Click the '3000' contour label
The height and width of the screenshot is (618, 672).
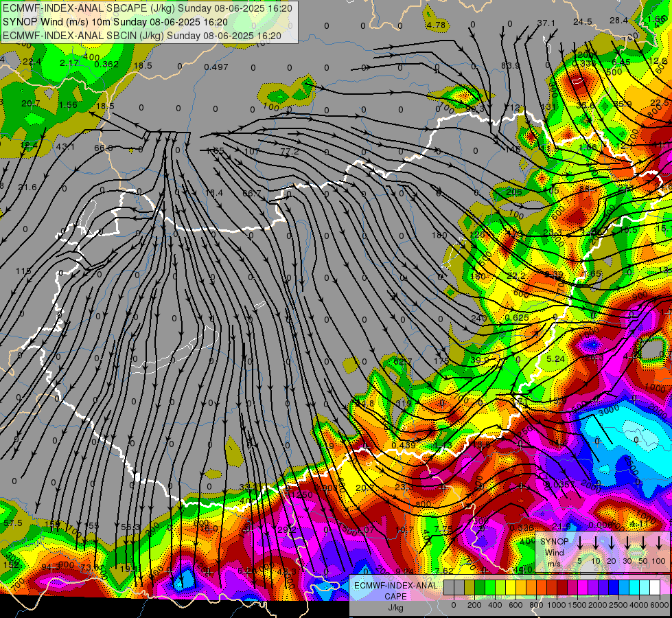pyautogui.click(x=609, y=411)
